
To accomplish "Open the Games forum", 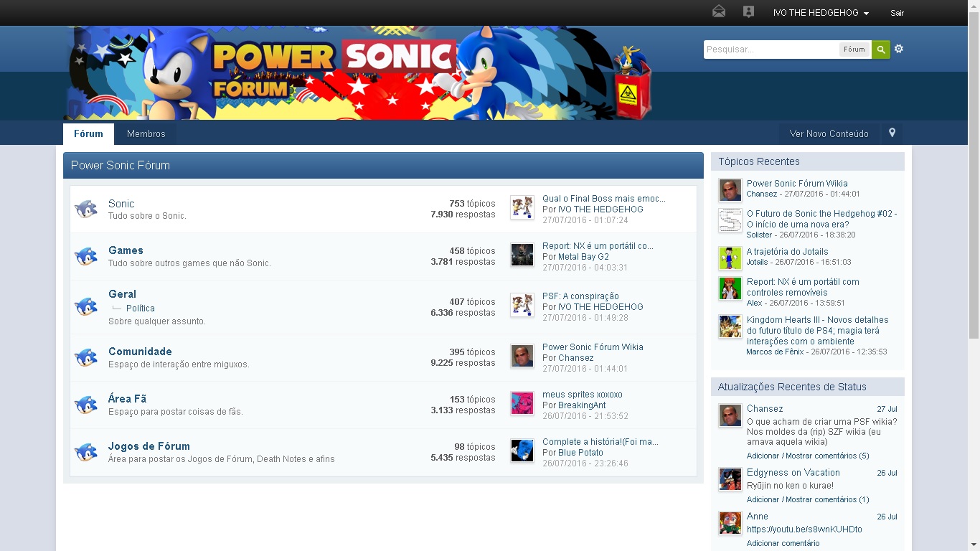I will 126,250.
